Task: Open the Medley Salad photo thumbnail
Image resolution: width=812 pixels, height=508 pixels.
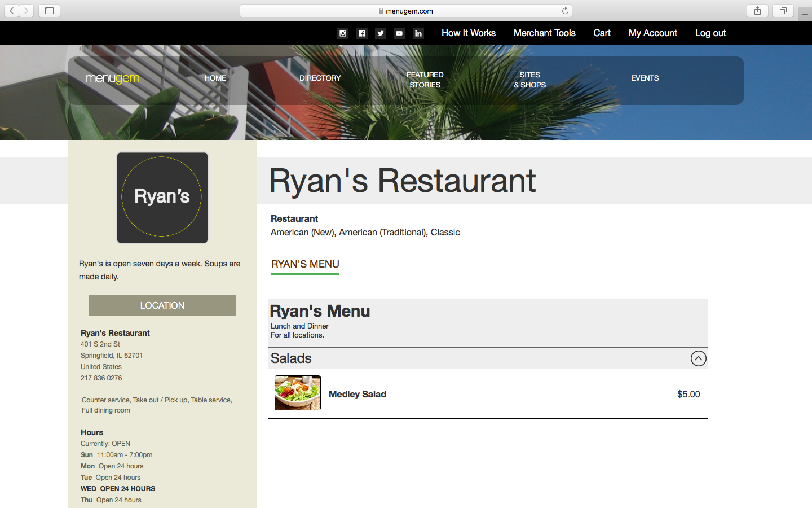Action: click(x=298, y=393)
